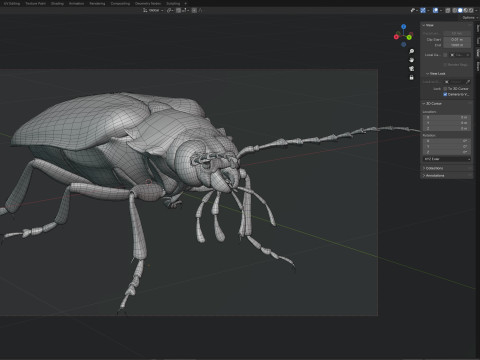Enable the Render Region checkbox
Viewport: 480px width, 360px height.
click(x=445, y=65)
